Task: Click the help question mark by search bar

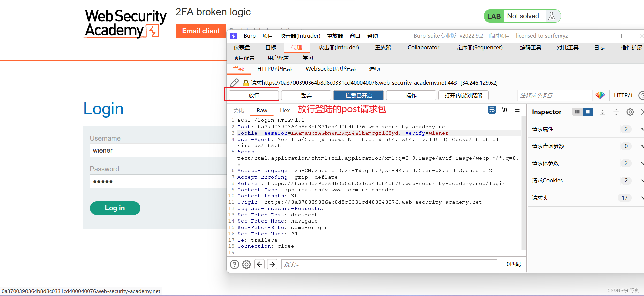Action: coord(234,264)
